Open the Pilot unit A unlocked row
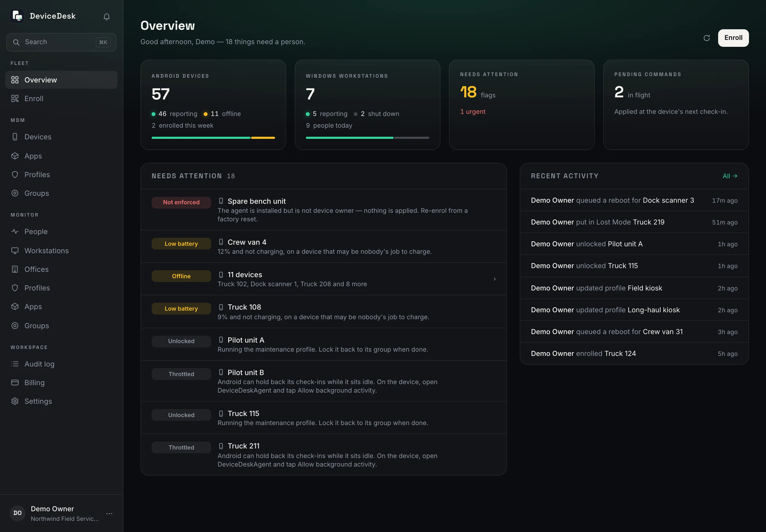The width and height of the screenshot is (766, 532). [x=323, y=344]
